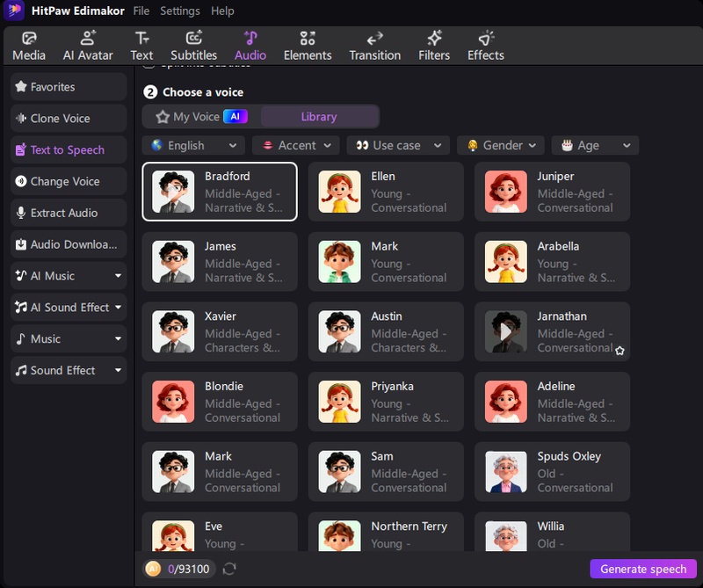Select the Willia voice card
The image size is (703, 588).
pyautogui.click(x=553, y=532)
